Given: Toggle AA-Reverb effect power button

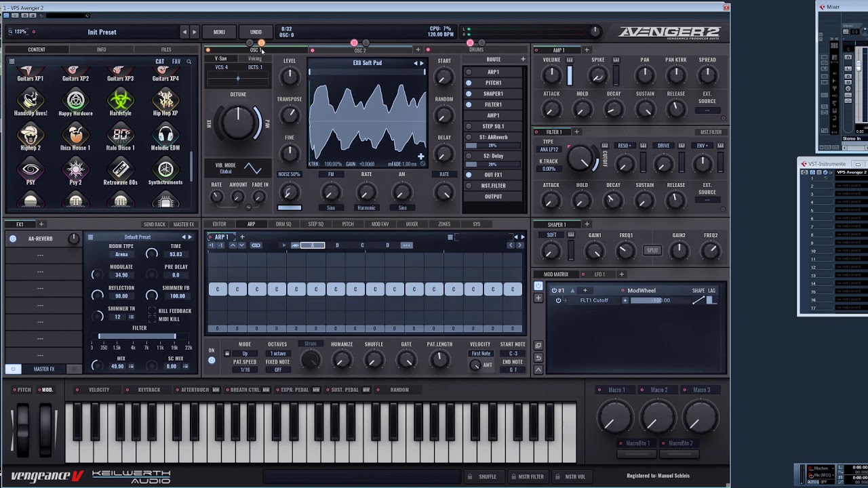Looking at the screenshot, I should 13,239.
